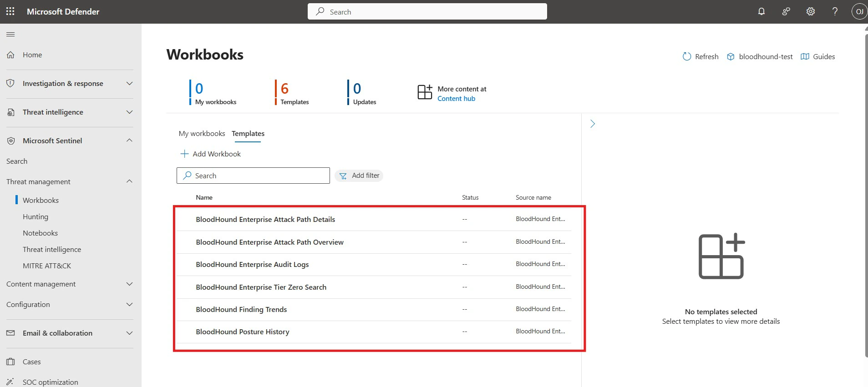Open Workbooks in sidebar
Viewport: 868px width, 387px height.
tap(41, 200)
